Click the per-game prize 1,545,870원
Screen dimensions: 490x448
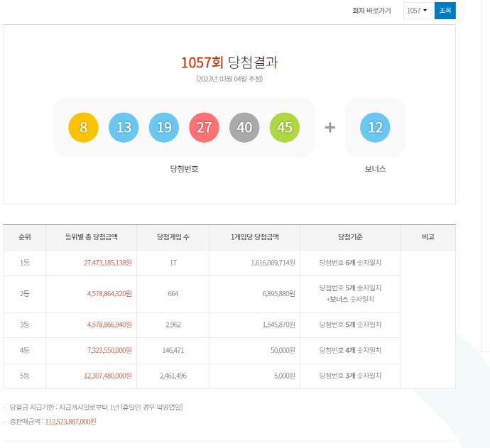(279, 325)
